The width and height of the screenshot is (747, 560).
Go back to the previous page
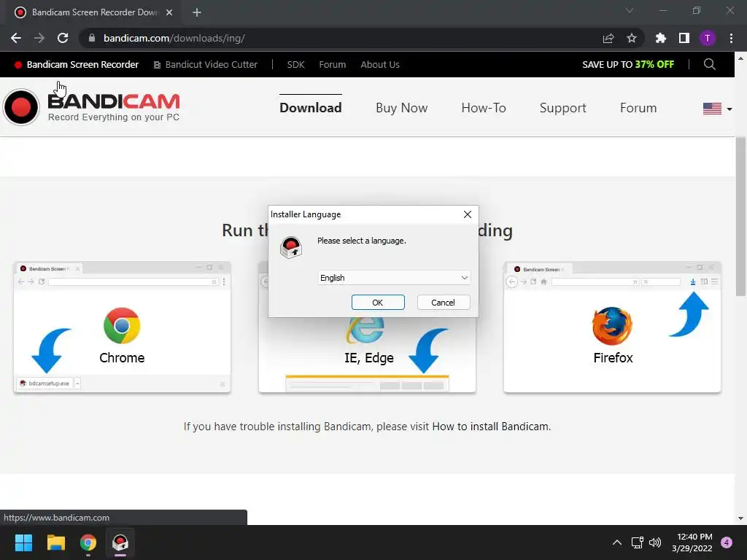point(16,38)
